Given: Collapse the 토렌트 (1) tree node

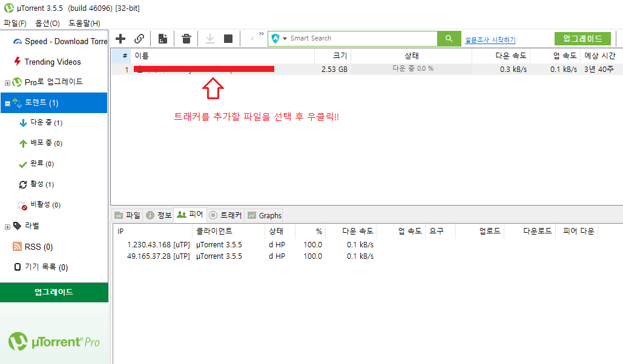Looking at the screenshot, I should click(7, 103).
